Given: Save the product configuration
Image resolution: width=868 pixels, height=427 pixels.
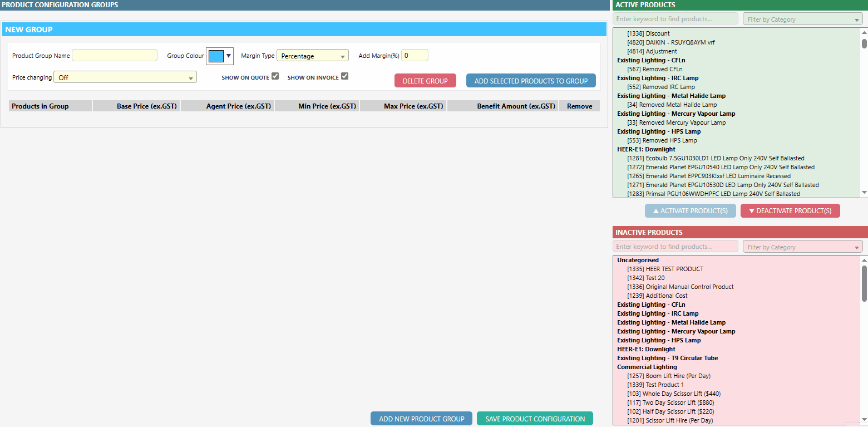Looking at the screenshot, I should pyautogui.click(x=535, y=419).
